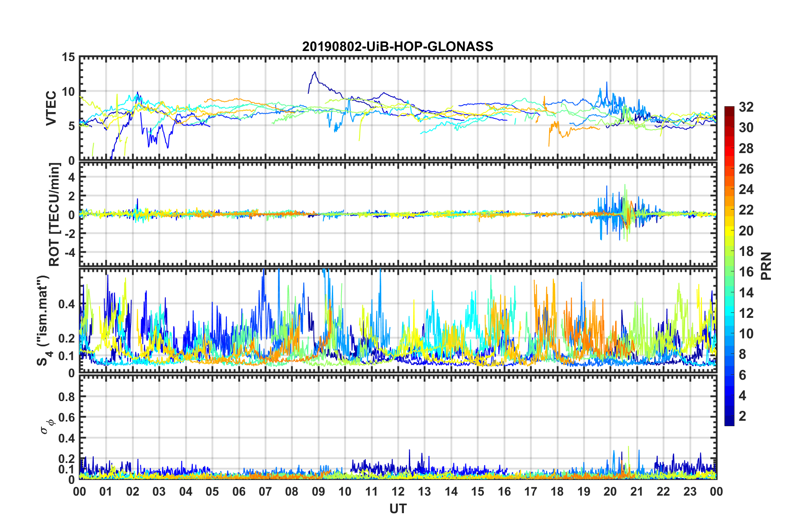
Task: Click the 21 hour tick on the UT axis
Action: [x=637, y=491]
